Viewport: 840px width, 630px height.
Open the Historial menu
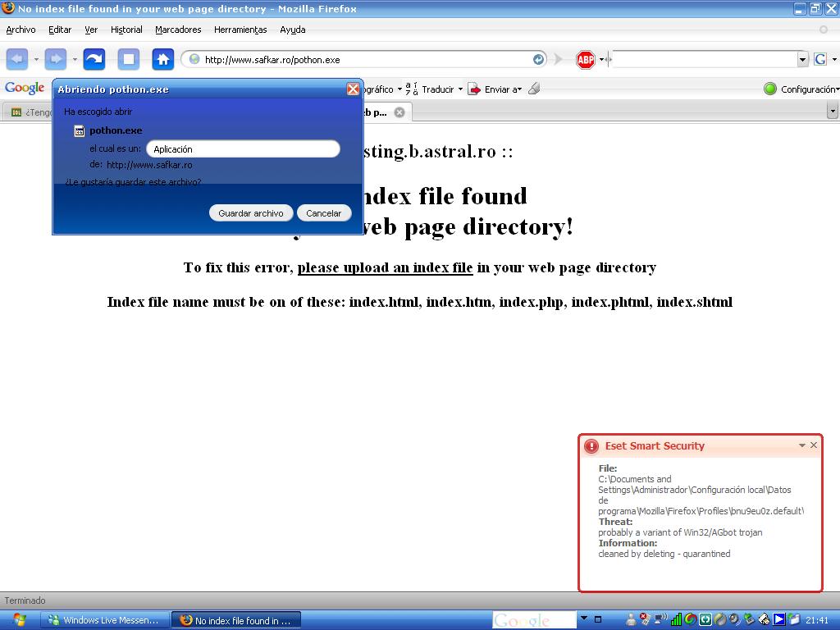click(x=126, y=30)
